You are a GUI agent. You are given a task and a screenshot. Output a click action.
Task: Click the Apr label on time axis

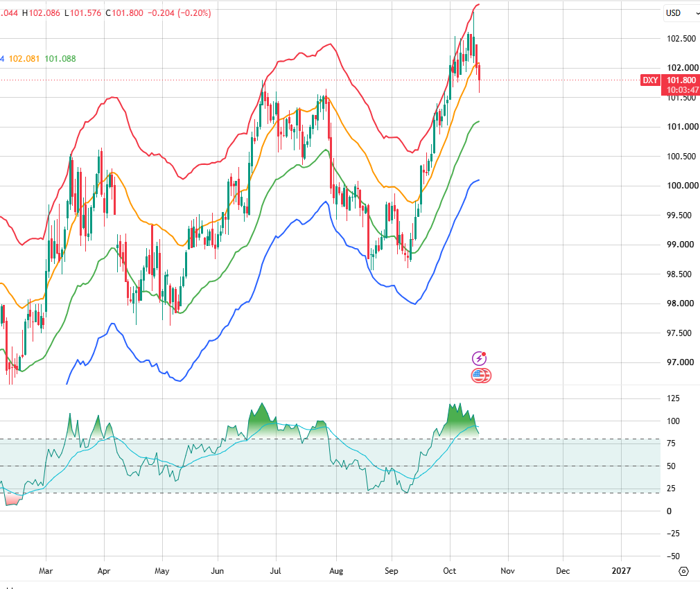[x=103, y=571]
